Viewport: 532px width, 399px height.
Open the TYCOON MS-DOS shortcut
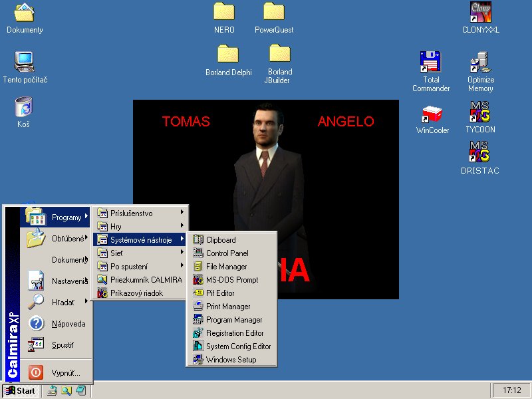pyautogui.click(x=480, y=112)
